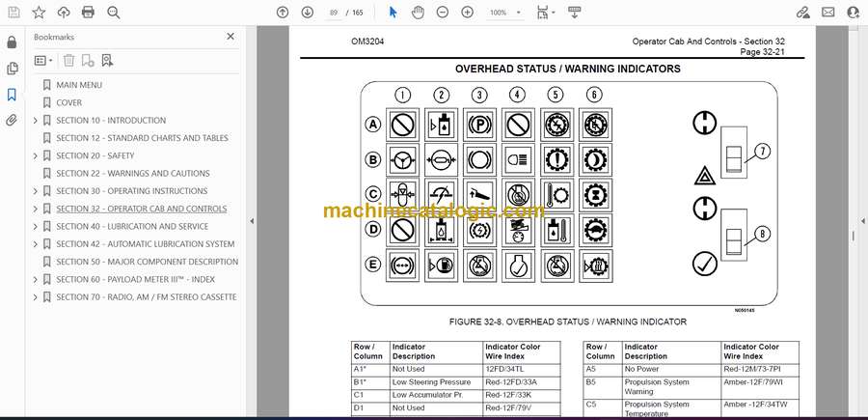
Task: Open the COVER bookmark
Action: click(x=69, y=102)
